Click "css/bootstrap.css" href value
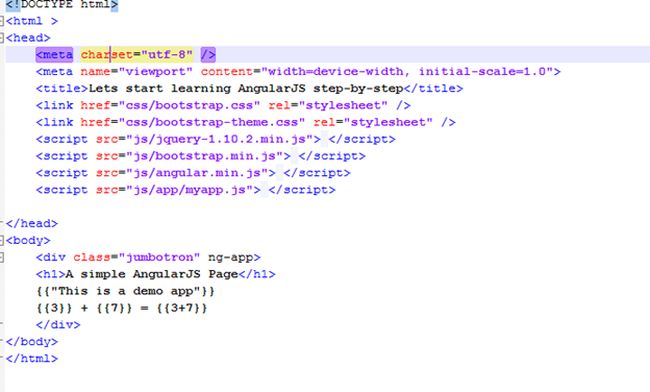The image size is (650, 392). [x=189, y=106]
